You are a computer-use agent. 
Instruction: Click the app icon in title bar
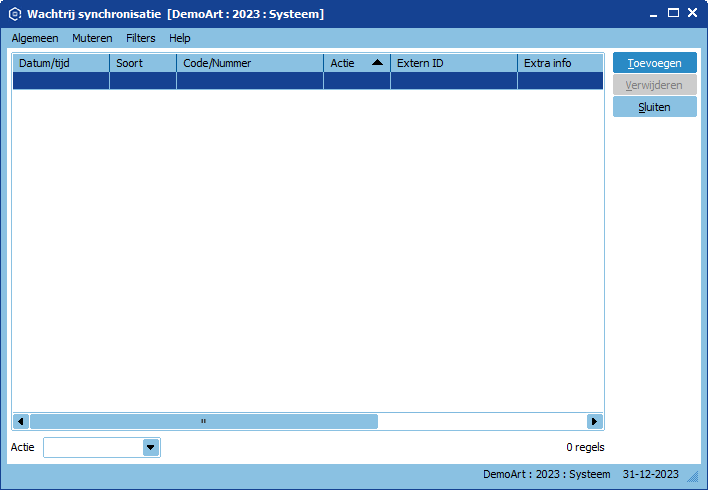point(15,14)
